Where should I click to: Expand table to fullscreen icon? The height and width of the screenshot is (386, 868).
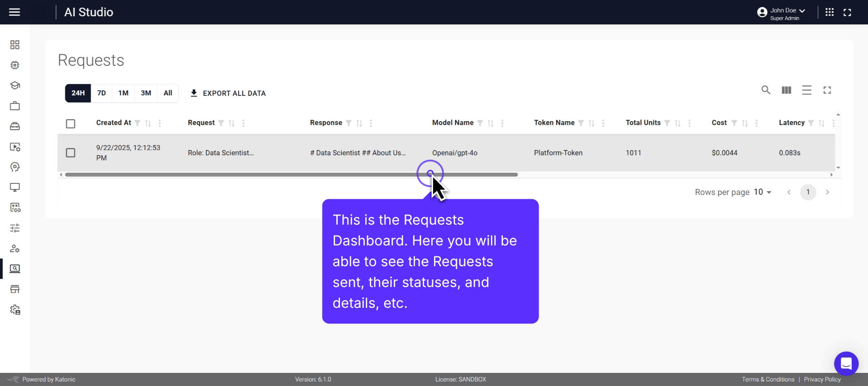click(827, 90)
